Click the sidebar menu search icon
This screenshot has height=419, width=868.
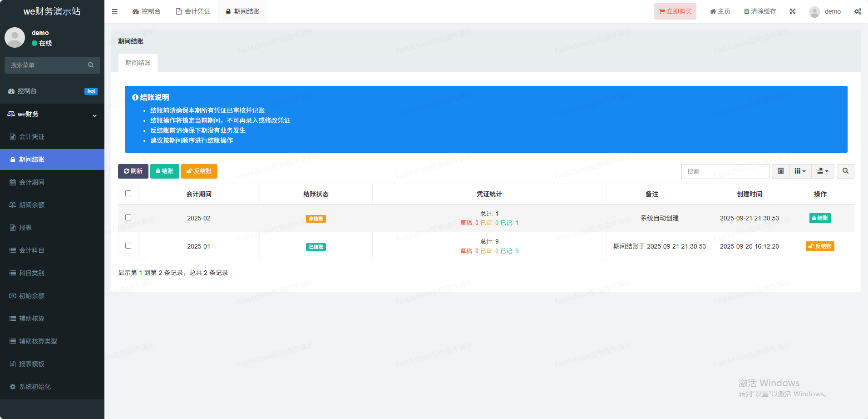point(91,65)
